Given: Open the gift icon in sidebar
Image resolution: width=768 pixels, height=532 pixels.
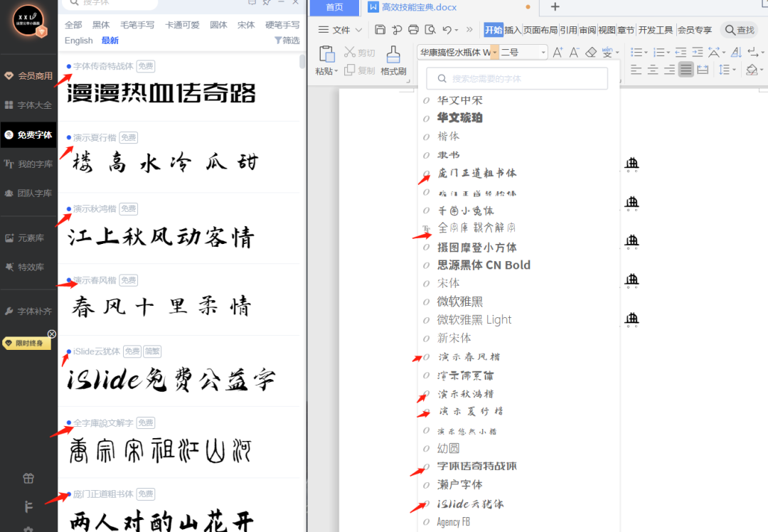Looking at the screenshot, I should click(28, 478).
